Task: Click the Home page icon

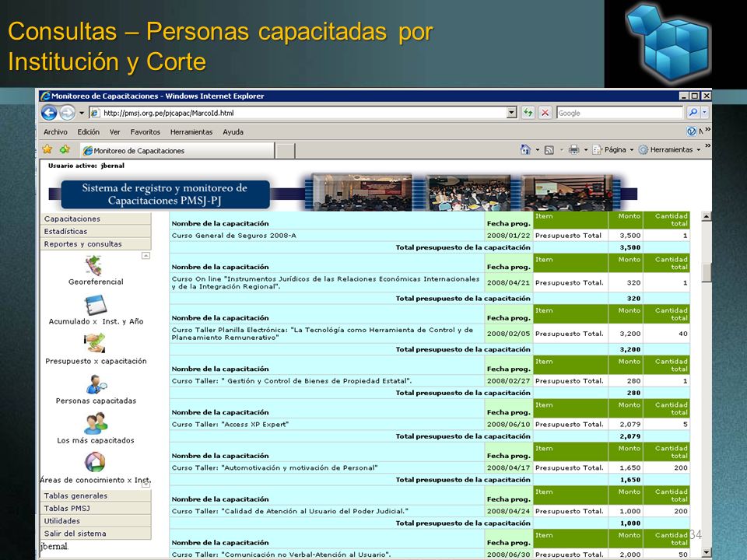Action: tap(525, 149)
